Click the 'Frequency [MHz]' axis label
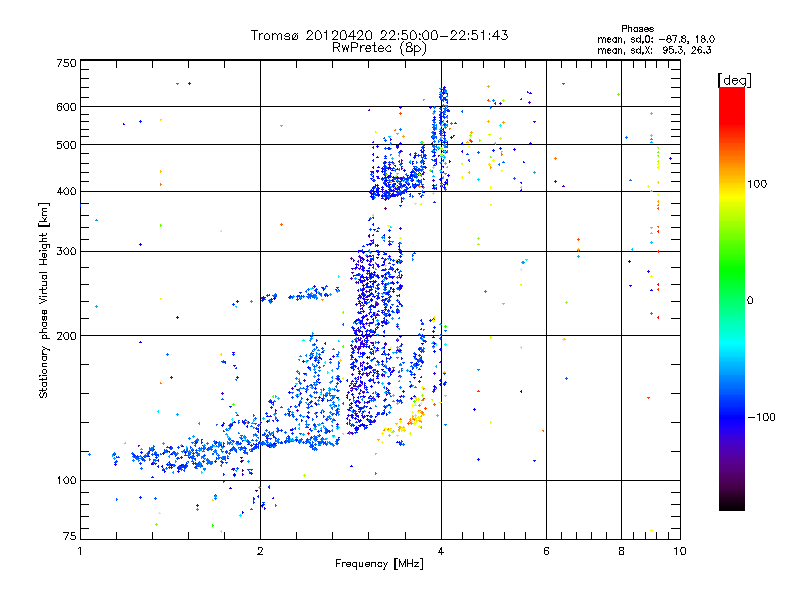 click(379, 564)
